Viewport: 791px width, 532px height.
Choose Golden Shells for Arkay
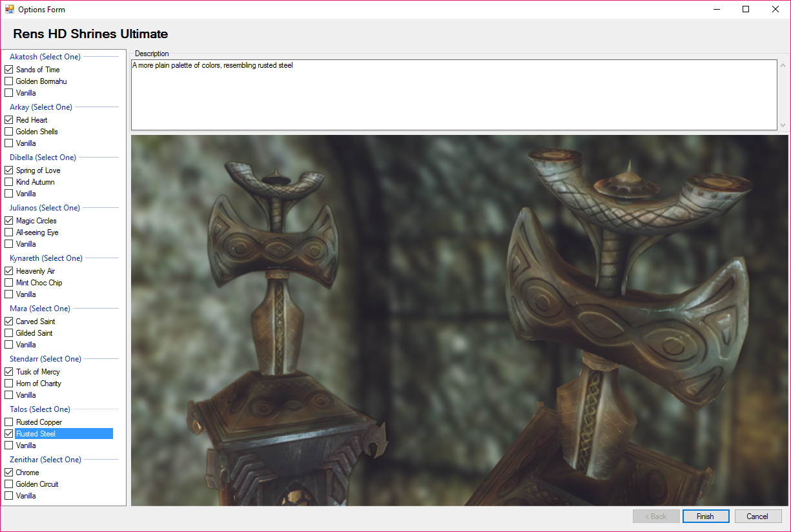(x=9, y=132)
